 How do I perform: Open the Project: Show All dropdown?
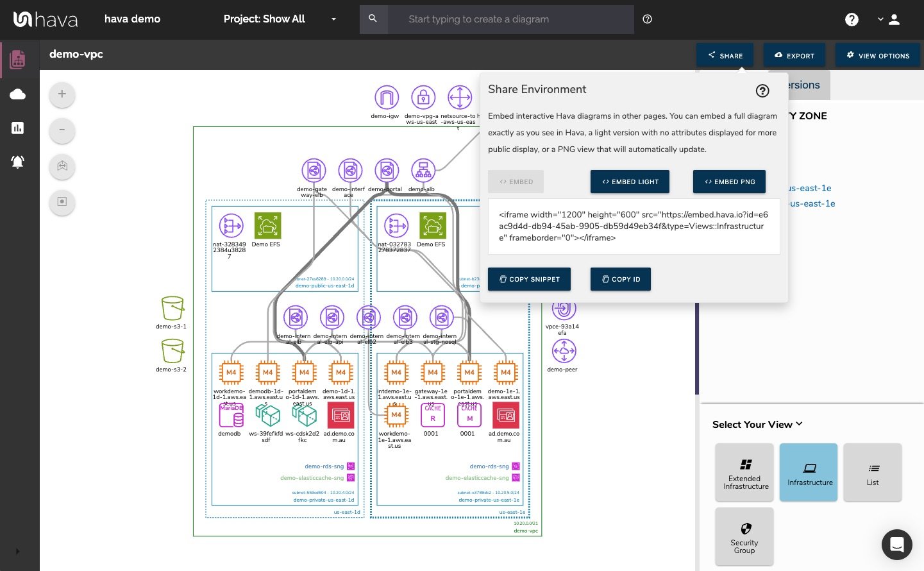coord(280,19)
